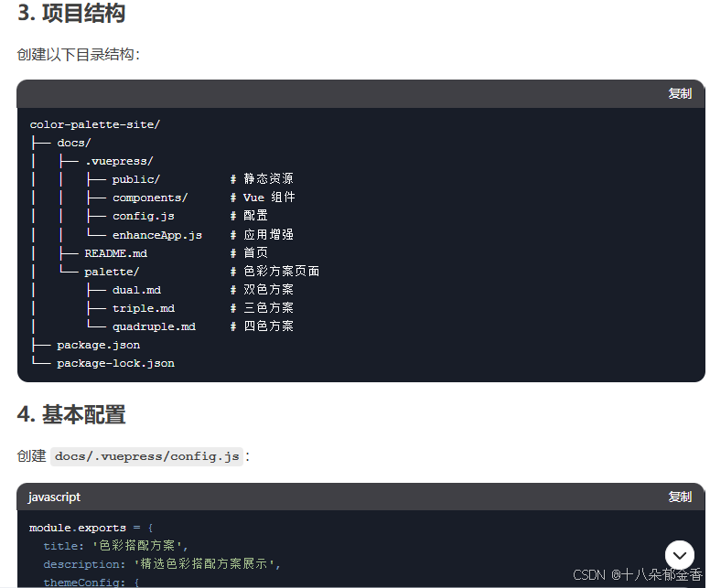This screenshot has width=710, height=588.
Task: Click 'enhanceApp.js' in the tree
Action: click(x=157, y=235)
